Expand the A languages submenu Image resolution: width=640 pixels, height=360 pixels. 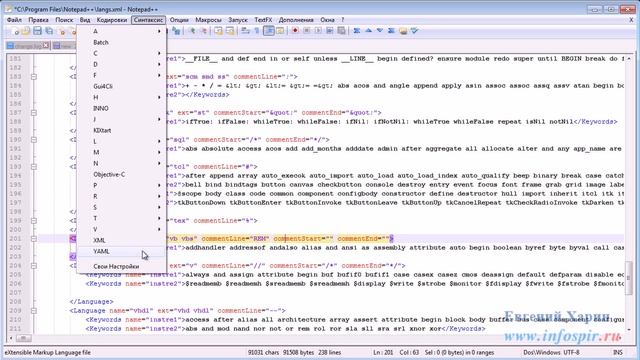point(121,31)
